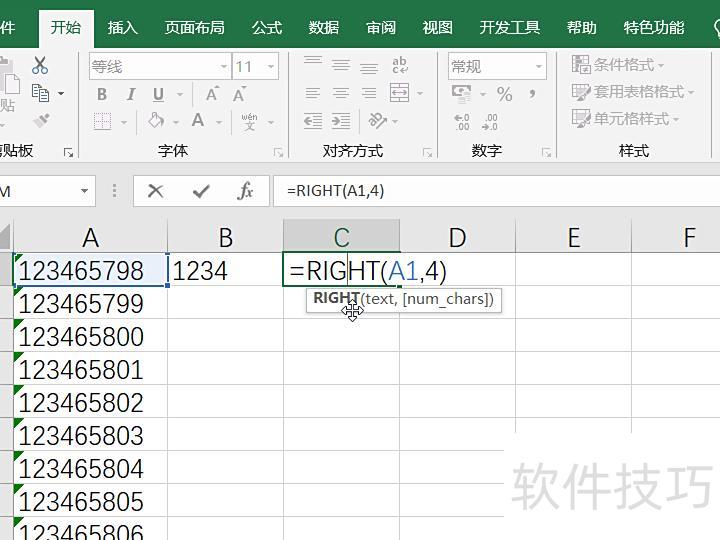Open underline style dropdown arrow

(x=180, y=95)
